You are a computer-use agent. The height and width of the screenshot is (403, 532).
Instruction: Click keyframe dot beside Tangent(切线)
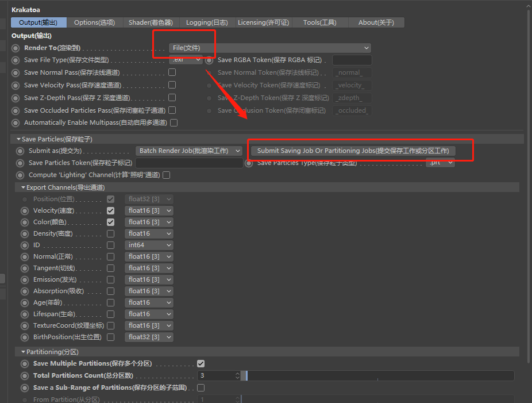(x=25, y=268)
